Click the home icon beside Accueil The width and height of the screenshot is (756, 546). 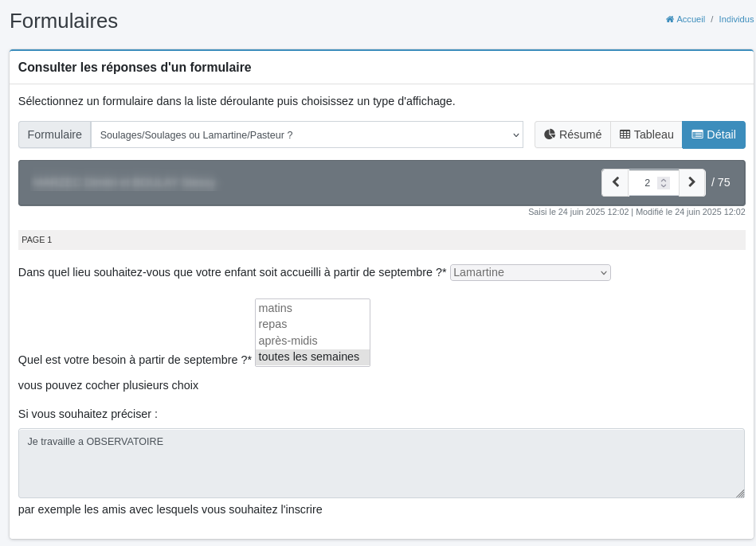(x=670, y=19)
